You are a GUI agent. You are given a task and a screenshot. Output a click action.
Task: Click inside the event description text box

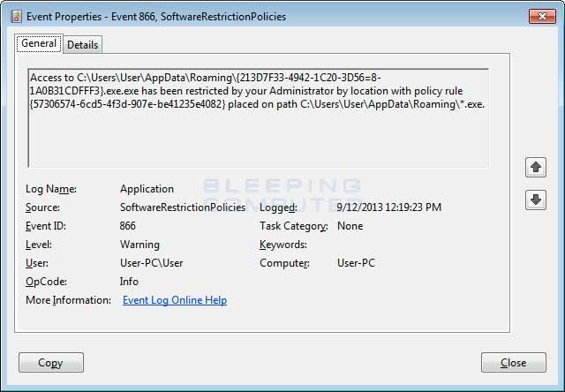tap(259, 118)
